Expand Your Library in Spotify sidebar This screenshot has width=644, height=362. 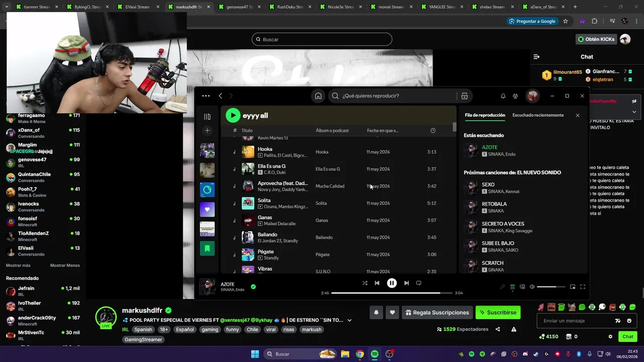click(x=207, y=117)
